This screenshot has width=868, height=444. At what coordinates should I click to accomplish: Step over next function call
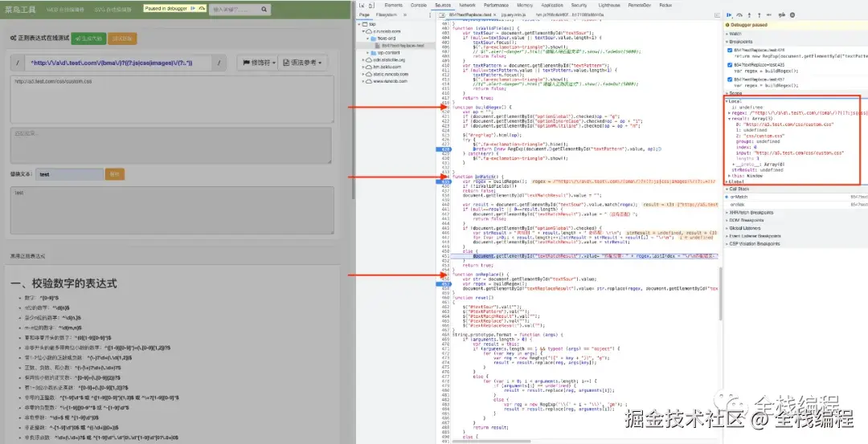point(739,15)
